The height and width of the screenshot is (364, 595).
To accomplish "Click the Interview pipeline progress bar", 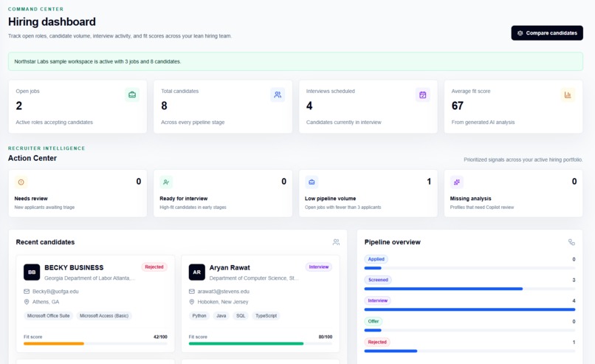I will [470, 309].
